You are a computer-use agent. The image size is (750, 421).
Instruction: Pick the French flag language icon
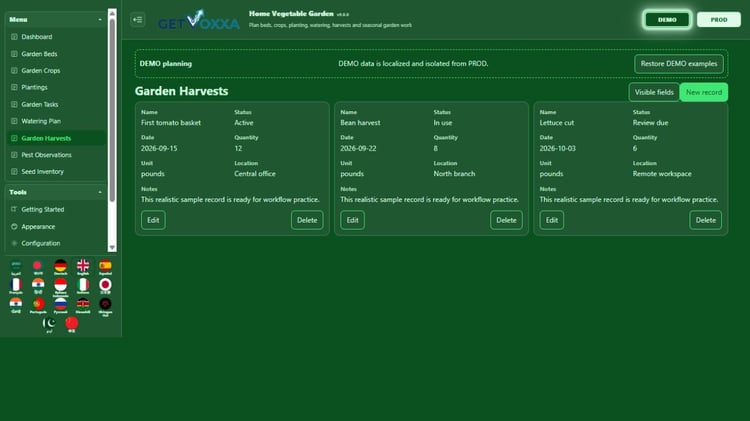click(x=16, y=286)
